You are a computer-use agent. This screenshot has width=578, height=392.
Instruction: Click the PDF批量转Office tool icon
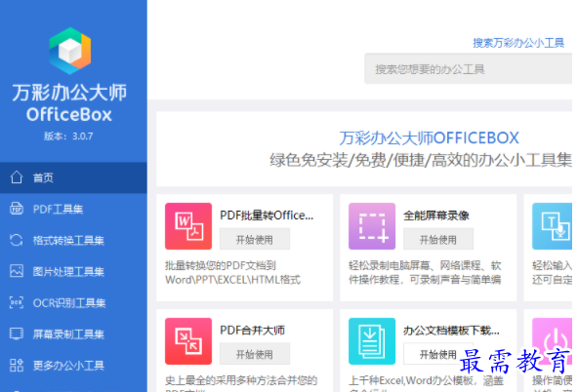(188, 226)
